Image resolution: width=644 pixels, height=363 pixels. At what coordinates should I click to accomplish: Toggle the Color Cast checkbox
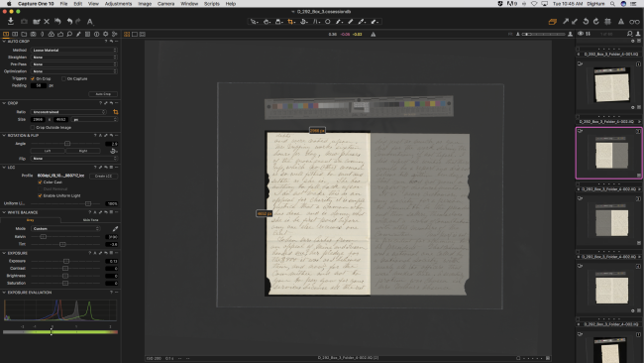40,182
